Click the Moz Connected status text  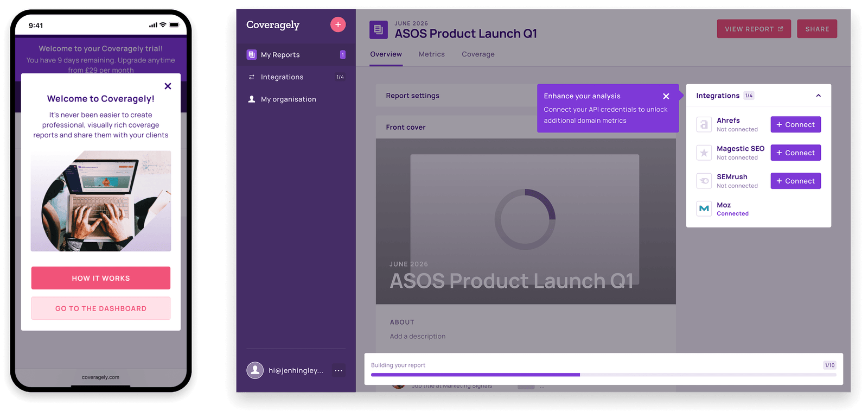click(x=732, y=214)
